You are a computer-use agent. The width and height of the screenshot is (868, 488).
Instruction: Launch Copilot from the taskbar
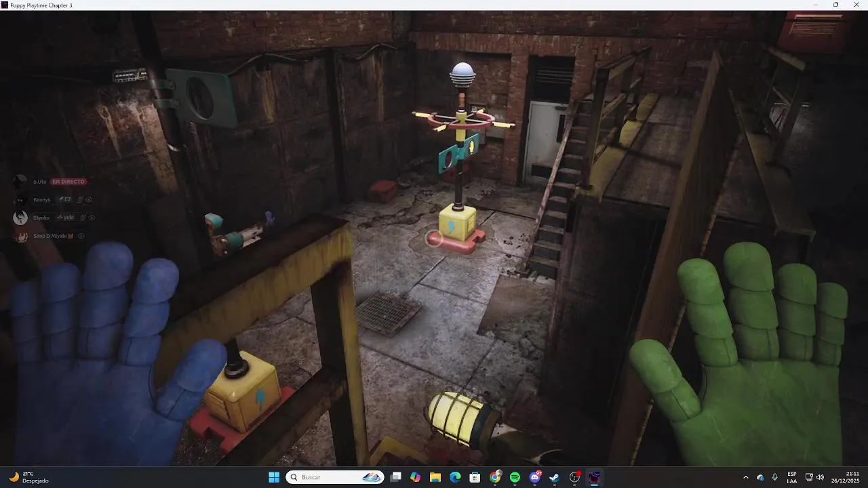click(x=416, y=477)
